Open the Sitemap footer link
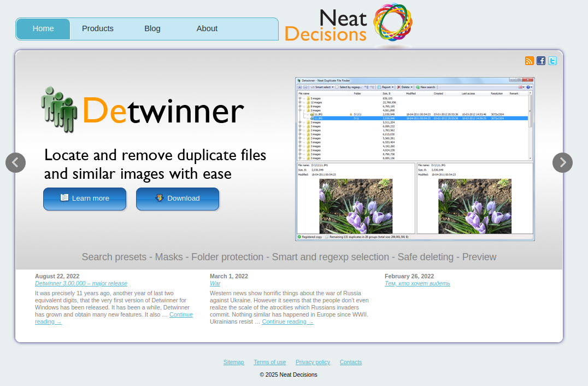Image resolution: width=588 pixels, height=386 pixels. point(233,362)
